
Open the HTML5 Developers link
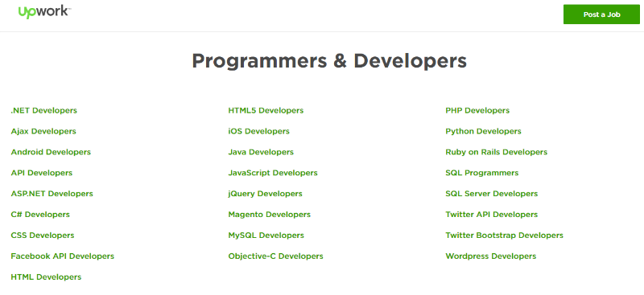point(266,110)
